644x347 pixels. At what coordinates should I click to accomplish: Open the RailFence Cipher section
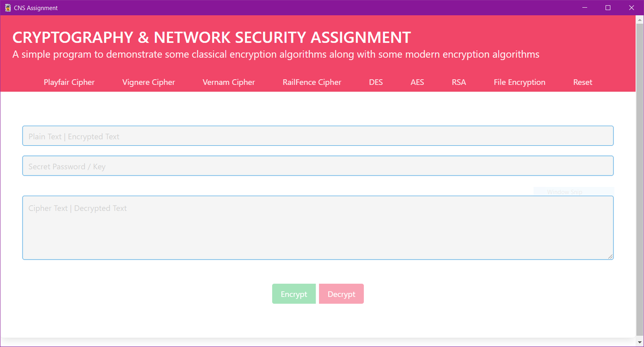pyautogui.click(x=312, y=82)
